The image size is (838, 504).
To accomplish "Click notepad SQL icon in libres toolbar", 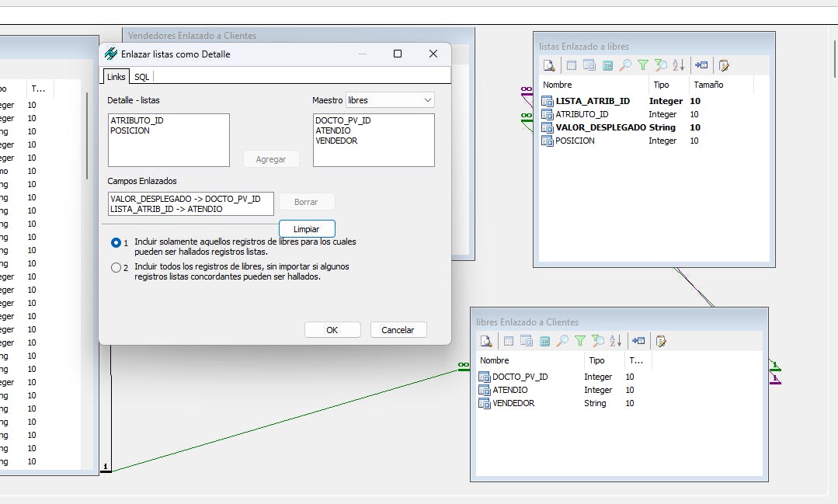I will [x=661, y=341].
